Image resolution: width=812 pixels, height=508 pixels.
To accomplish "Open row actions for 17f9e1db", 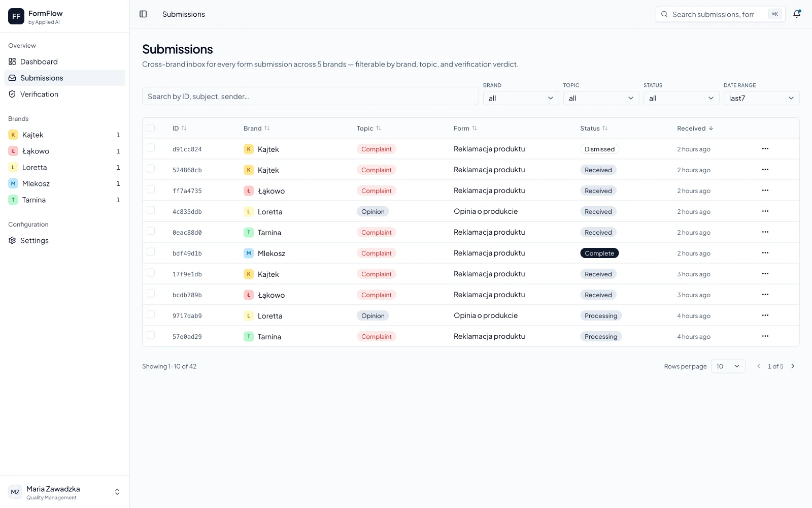I will (765, 274).
